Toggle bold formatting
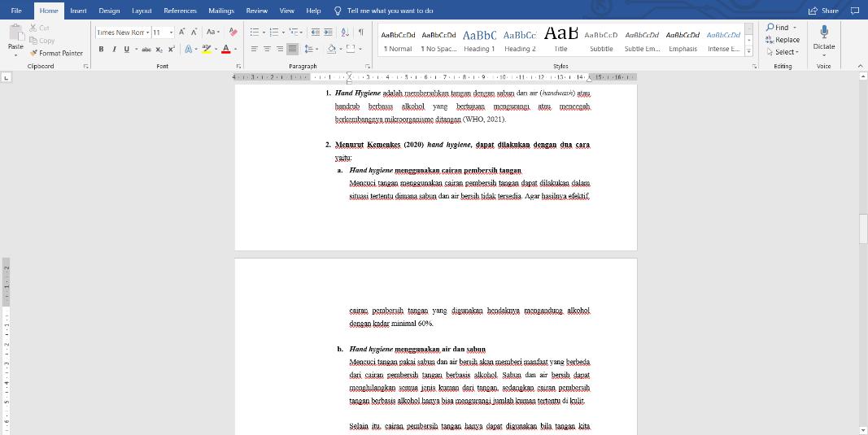 click(102, 50)
